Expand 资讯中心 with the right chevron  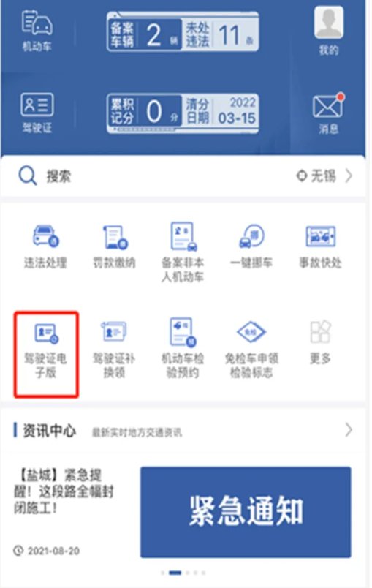[349, 430]
